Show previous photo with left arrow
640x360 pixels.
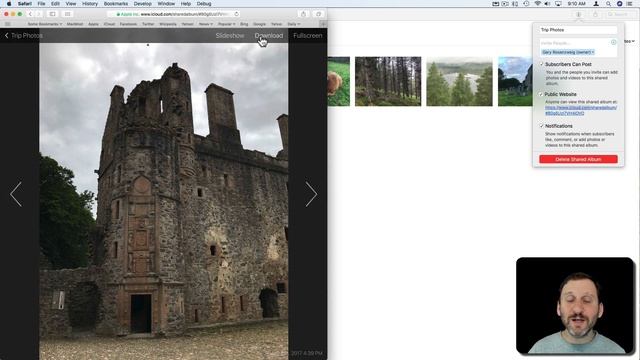(x=16, y=194)
